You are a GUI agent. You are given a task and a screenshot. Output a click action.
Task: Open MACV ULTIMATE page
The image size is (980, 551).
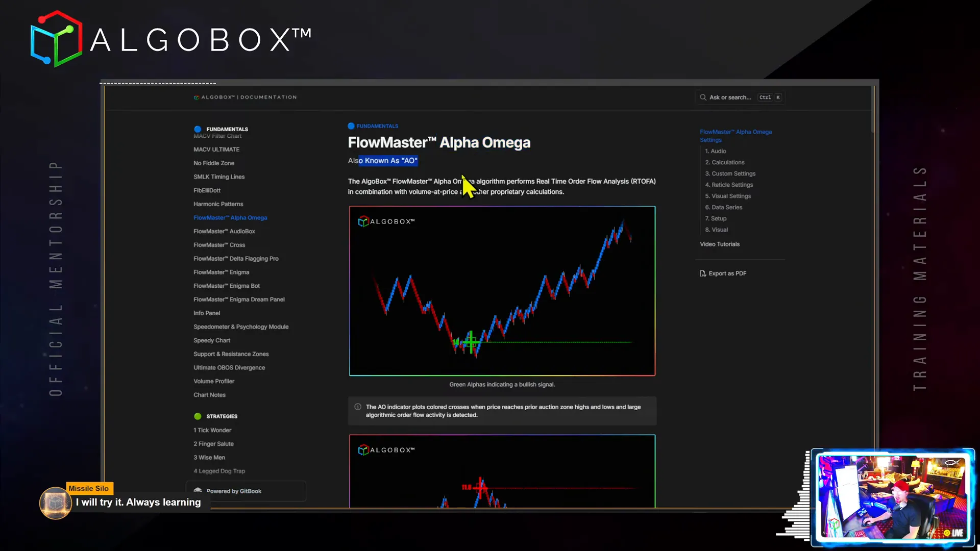click(x=216, y=149)
